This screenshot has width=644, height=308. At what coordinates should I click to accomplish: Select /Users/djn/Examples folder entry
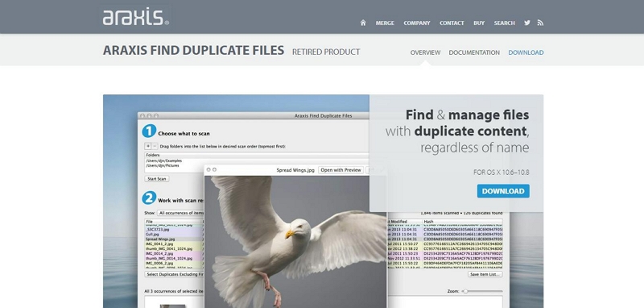pos(164,160)
